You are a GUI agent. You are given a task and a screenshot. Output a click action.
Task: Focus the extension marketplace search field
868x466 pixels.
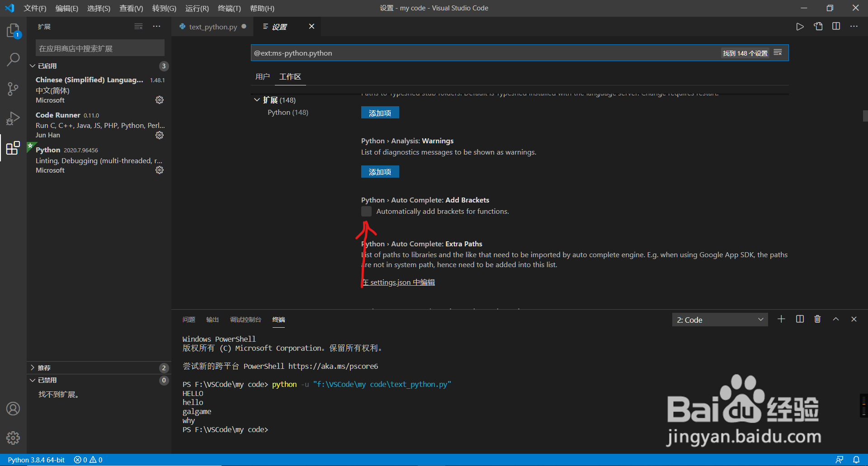coord(100,48)
